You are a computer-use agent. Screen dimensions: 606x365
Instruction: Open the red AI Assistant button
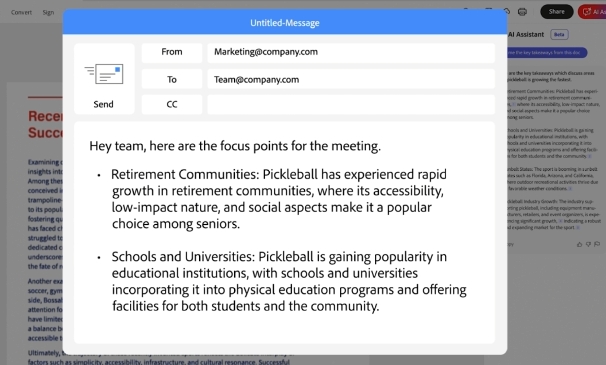click(x=592, y=12)
